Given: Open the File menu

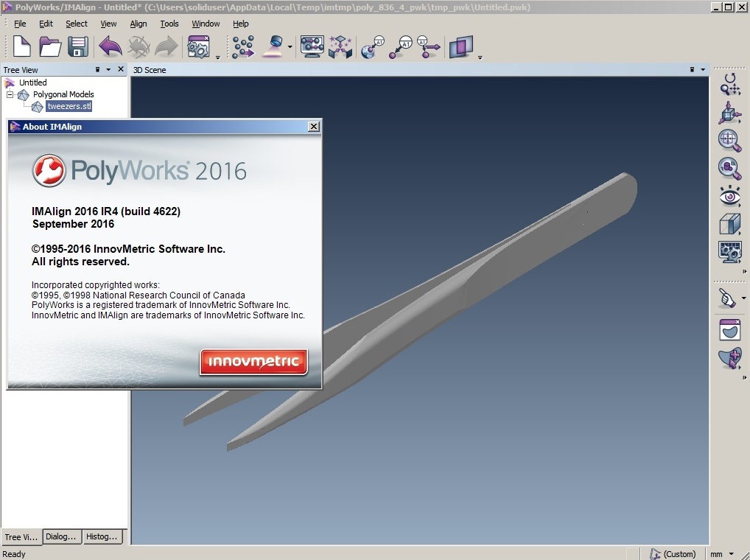Looking at the screenshot, I should (20, 24).
